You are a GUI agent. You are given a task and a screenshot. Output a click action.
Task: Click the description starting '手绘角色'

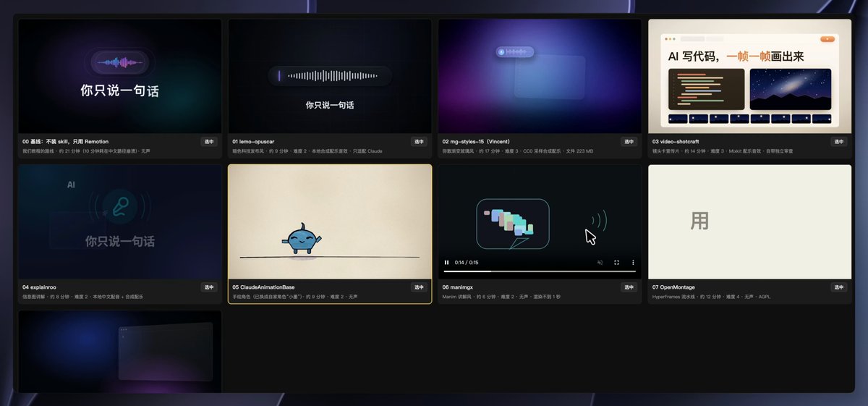(294, 297)
